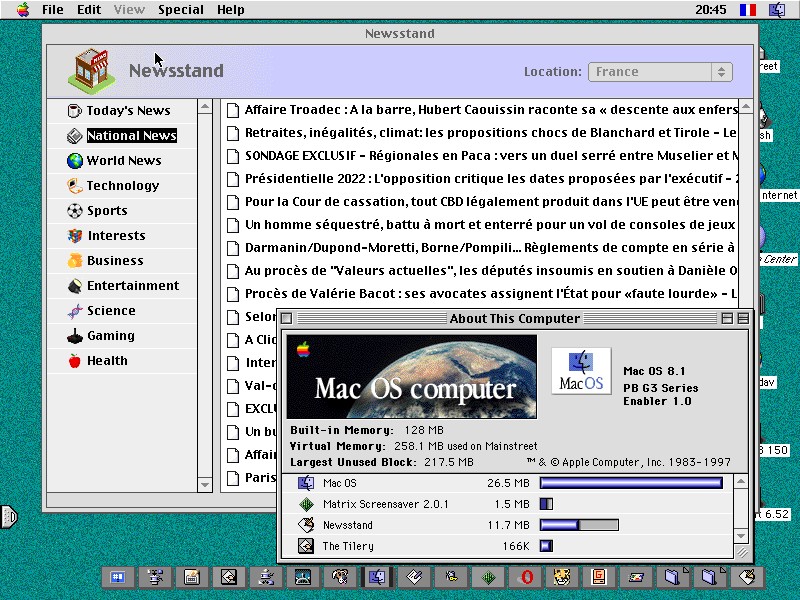Select the Today's News coffee cup icon
The image size is (800, 600).
pos(74,111)
